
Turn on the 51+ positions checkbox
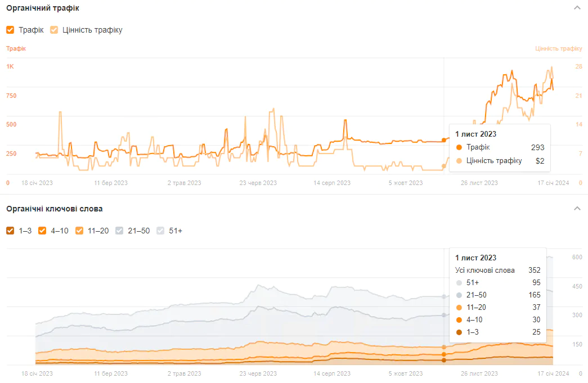[160, 231]
